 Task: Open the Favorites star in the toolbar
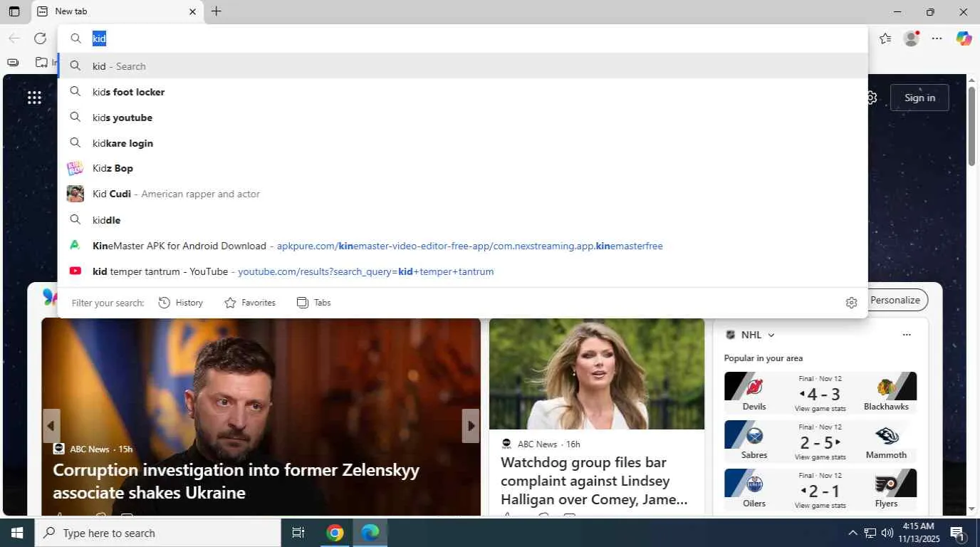[885, 38]
